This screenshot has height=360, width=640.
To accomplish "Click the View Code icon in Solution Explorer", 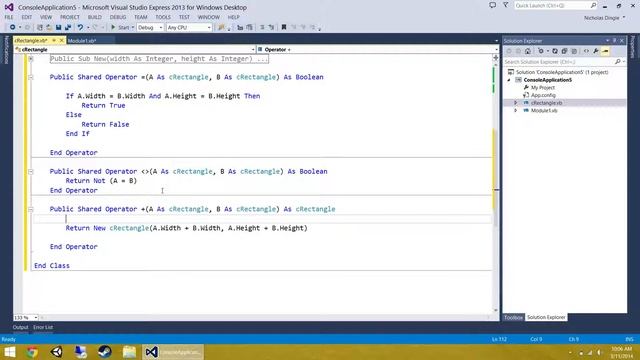I will click(587, 51).
